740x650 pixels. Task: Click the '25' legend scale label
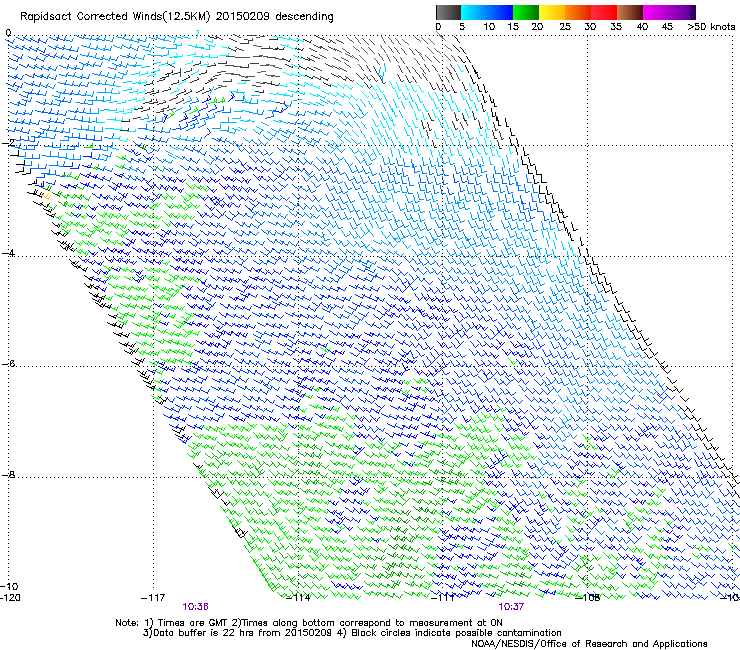pos(565,26)
